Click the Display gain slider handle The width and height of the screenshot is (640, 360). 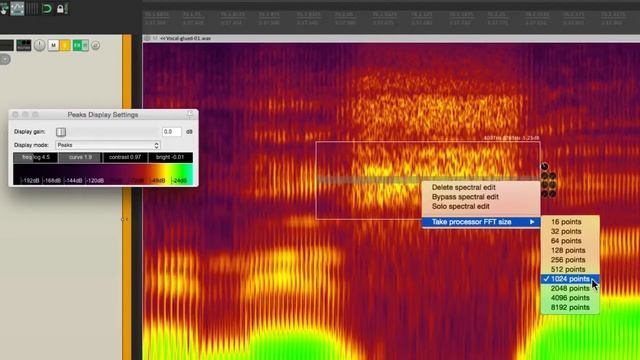[x=61, y=132]
